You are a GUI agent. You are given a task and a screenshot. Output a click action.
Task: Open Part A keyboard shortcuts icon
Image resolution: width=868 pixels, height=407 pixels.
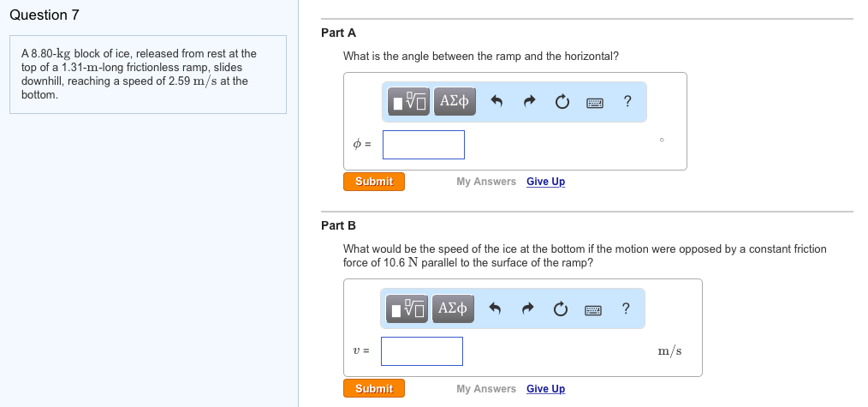coord(595,102)
